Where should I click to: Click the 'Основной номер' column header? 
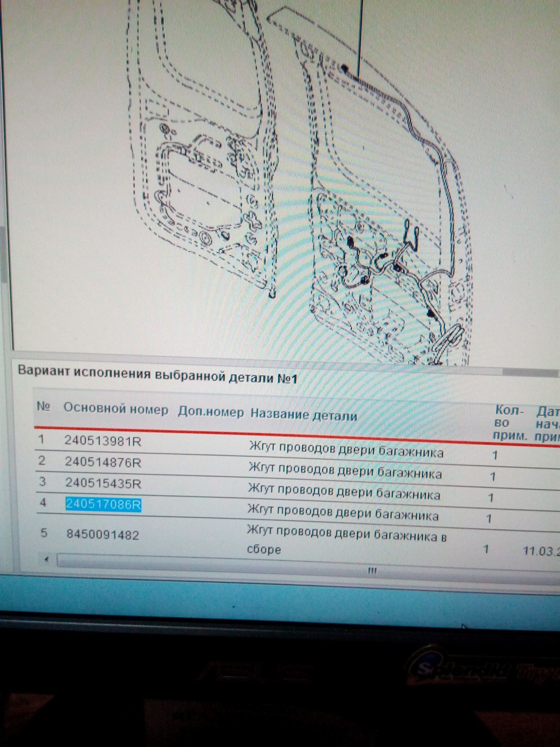[116, 409]
